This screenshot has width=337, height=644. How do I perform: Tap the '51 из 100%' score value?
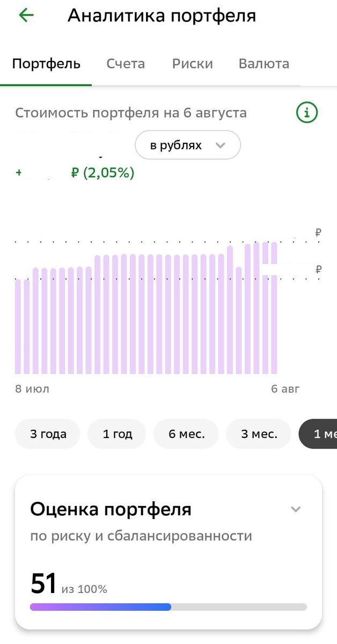(69, 584)
